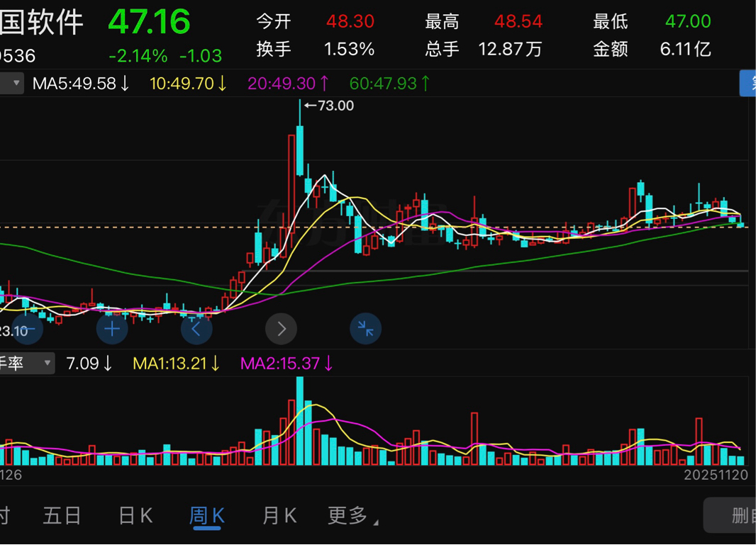Screen dimensions: 756x545
Task: Click the MA2:15.37 volume indicator label
Action: click(287, 363)
